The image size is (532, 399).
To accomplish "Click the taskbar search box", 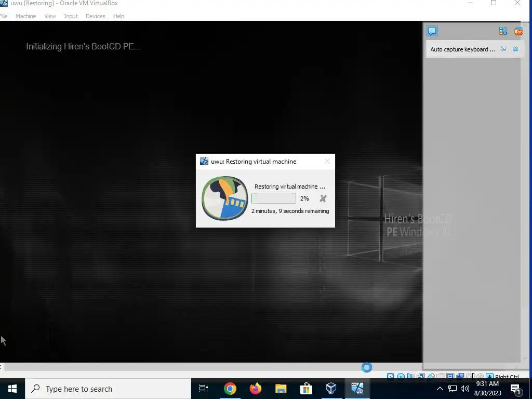I will (x=108, y=389).
